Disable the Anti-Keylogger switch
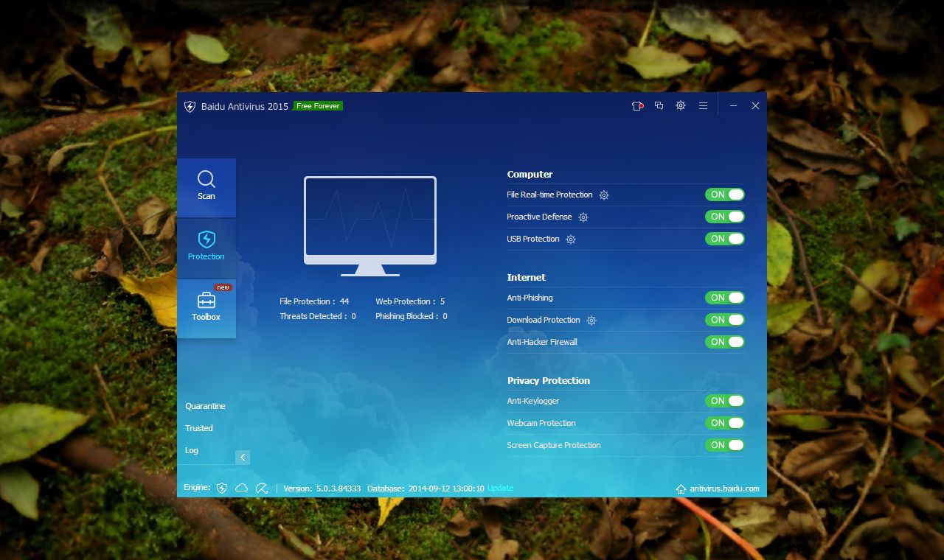Screen dimensions: 944x560 725,401
